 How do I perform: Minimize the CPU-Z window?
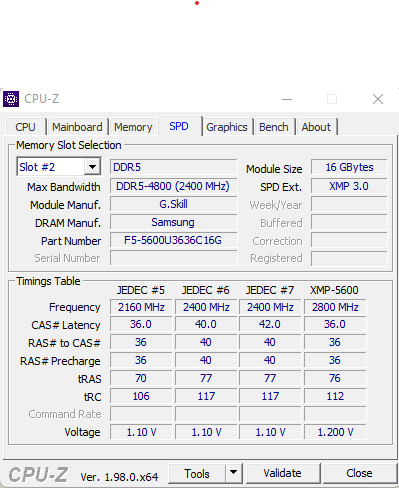coord(287,99)
